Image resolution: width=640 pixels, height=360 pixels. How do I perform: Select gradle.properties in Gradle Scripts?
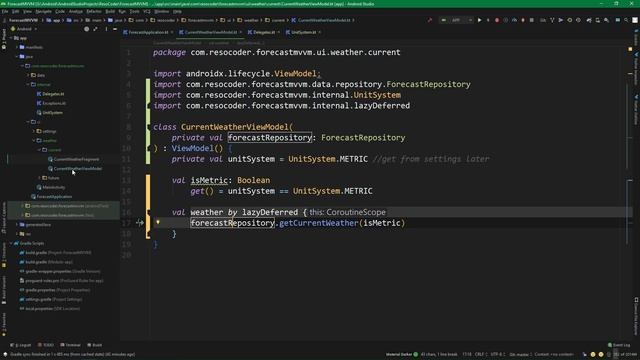[58, 290]
